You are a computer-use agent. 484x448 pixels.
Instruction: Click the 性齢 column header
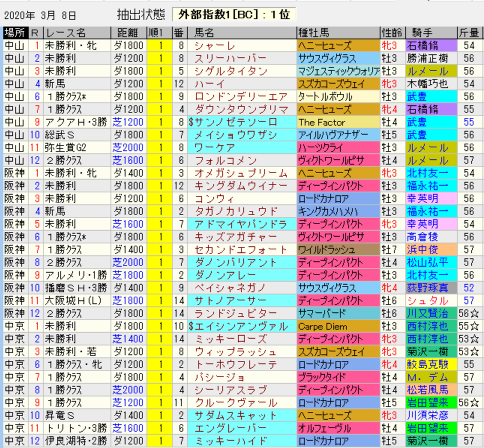pos(391,33)
